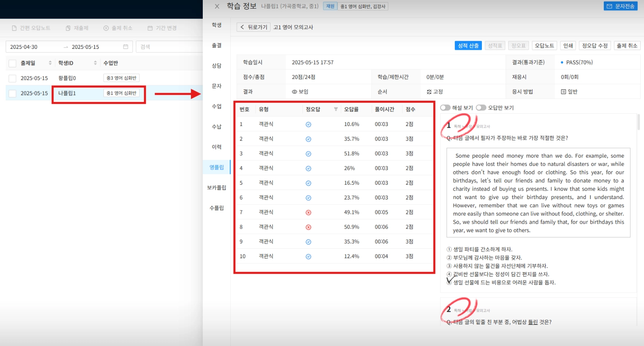644x346 pixels.
Task: Click the 51.8% error rate cell
Action: [x=352, y=154]
